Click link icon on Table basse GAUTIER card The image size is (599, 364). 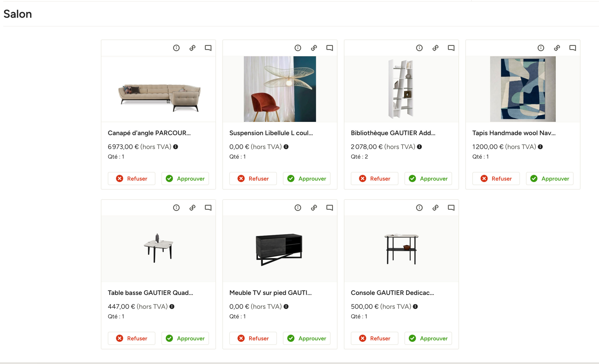[x=192, y=207]
